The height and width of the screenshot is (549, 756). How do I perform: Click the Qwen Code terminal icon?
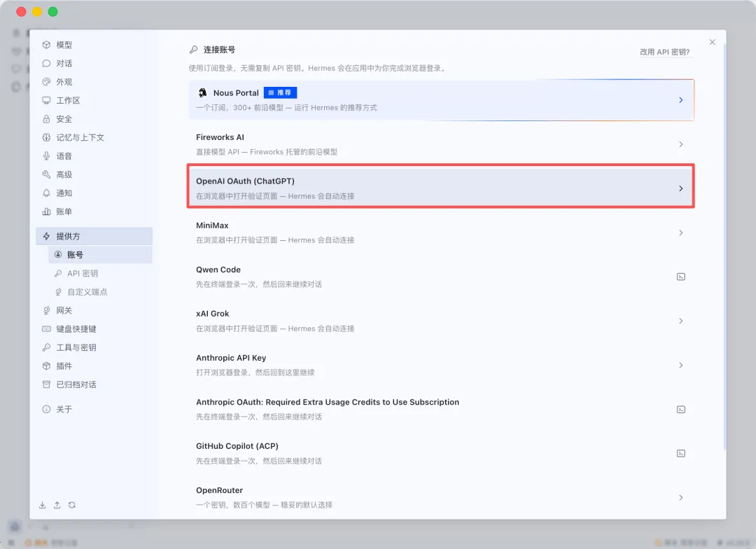tap(681, 277)
